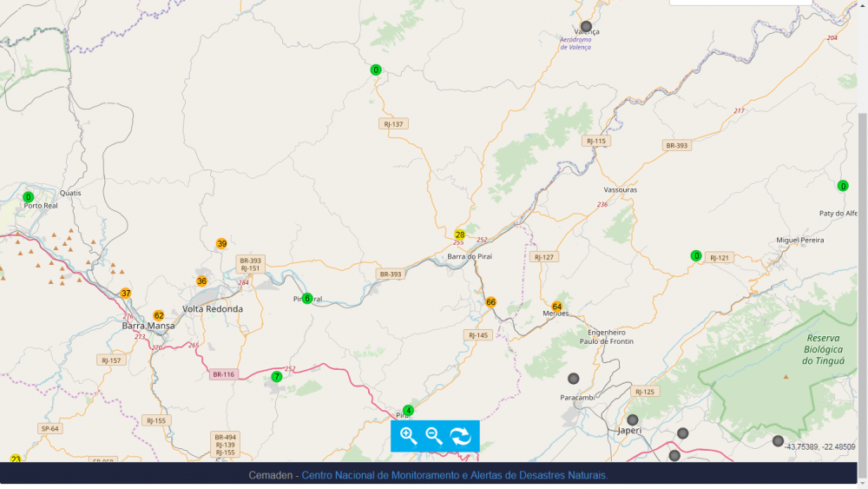
Task: Open the orange station marker labeled 39
Action: click(221, 244)
